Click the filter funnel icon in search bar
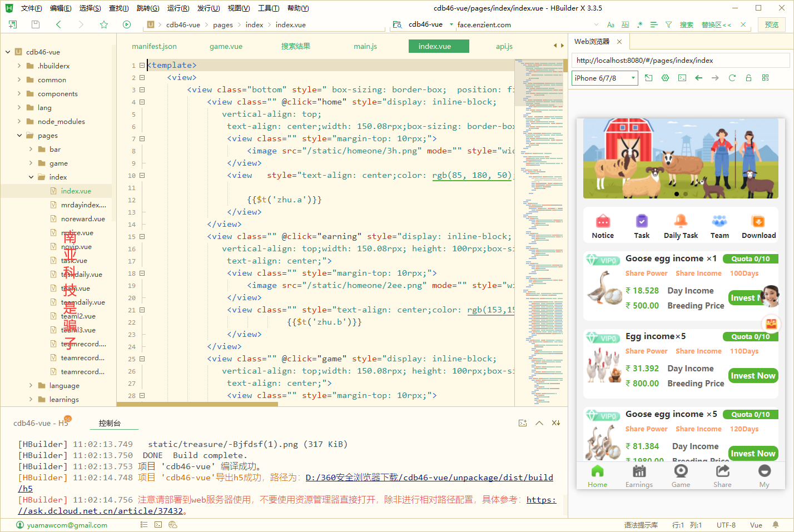794x532 pixels. 668,25
